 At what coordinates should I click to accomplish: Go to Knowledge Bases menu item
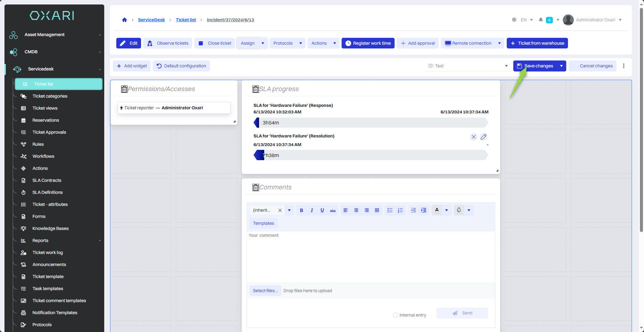click(50, 229)
